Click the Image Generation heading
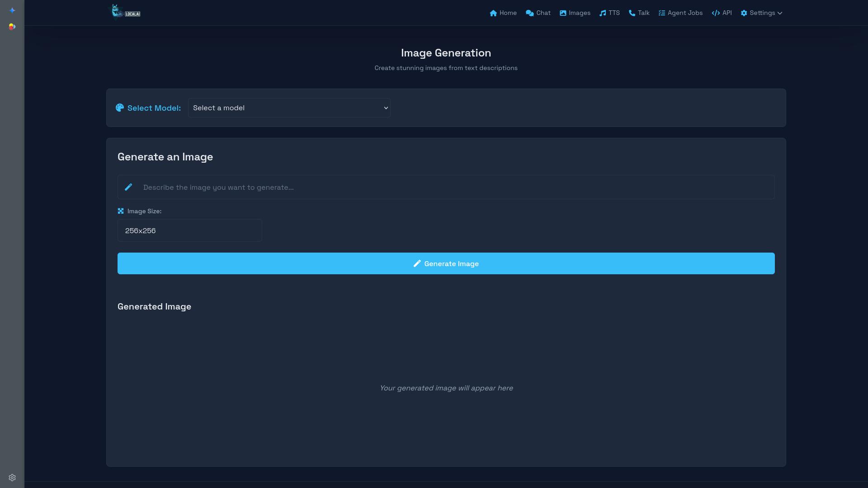The width and height of the screenshot is (868, 488). (x=446, y=53)
